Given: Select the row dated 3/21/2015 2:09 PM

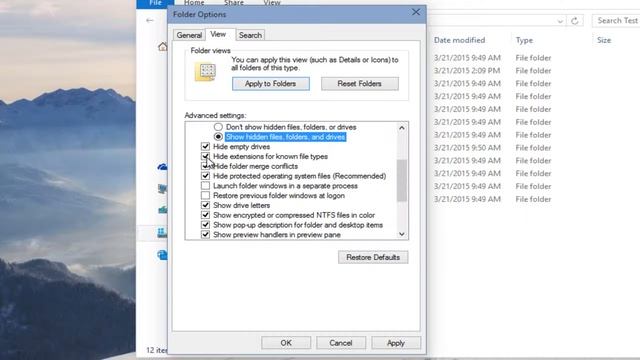Looking at the screenshot, I should (492, 71).
